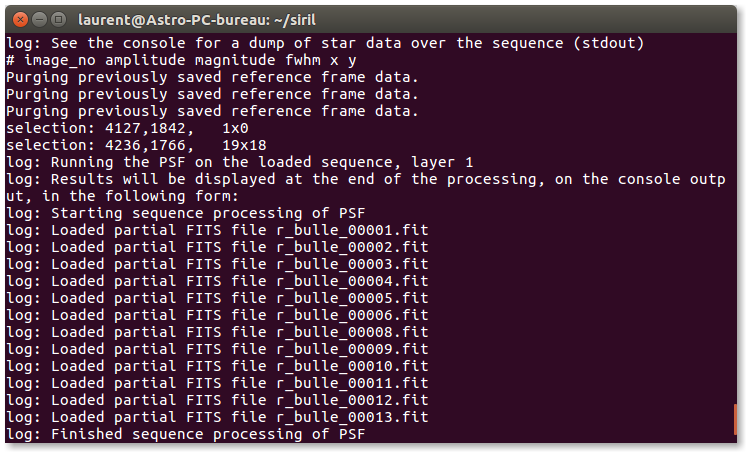
Task: Click the selection 4127,1842 line
Action: [127, 128]
